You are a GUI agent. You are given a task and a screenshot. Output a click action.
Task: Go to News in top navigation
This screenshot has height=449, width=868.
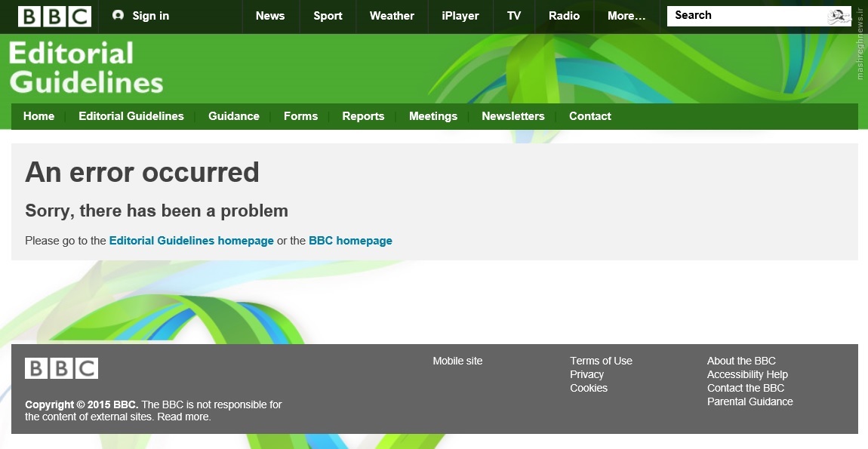[x=270, y=16]
